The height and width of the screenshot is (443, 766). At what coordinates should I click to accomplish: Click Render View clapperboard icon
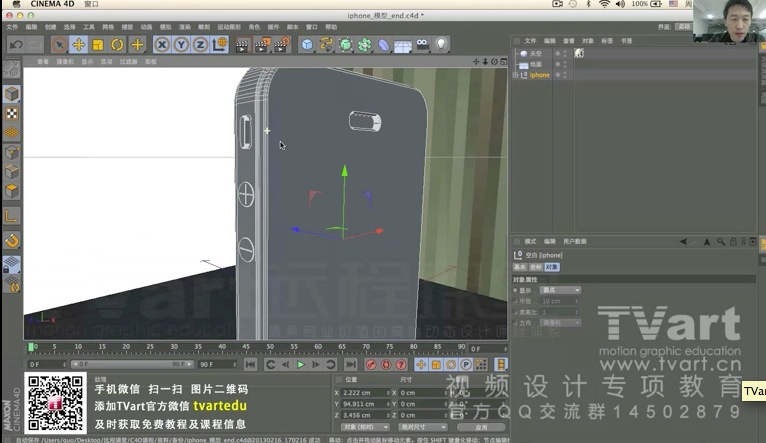[242, 44]
